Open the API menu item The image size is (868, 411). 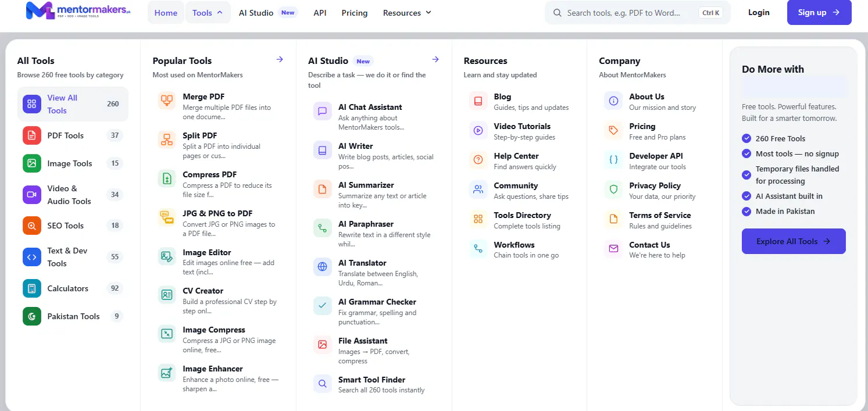point(320,13)
